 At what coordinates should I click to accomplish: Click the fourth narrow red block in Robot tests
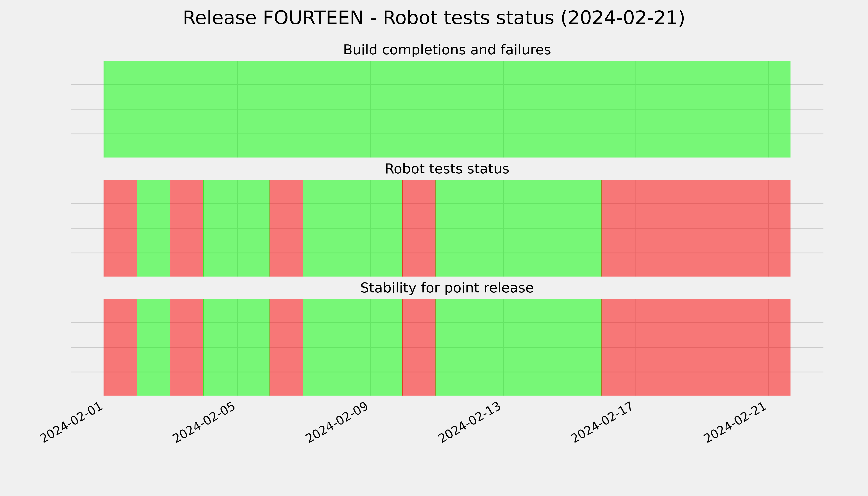pos(419,228)
